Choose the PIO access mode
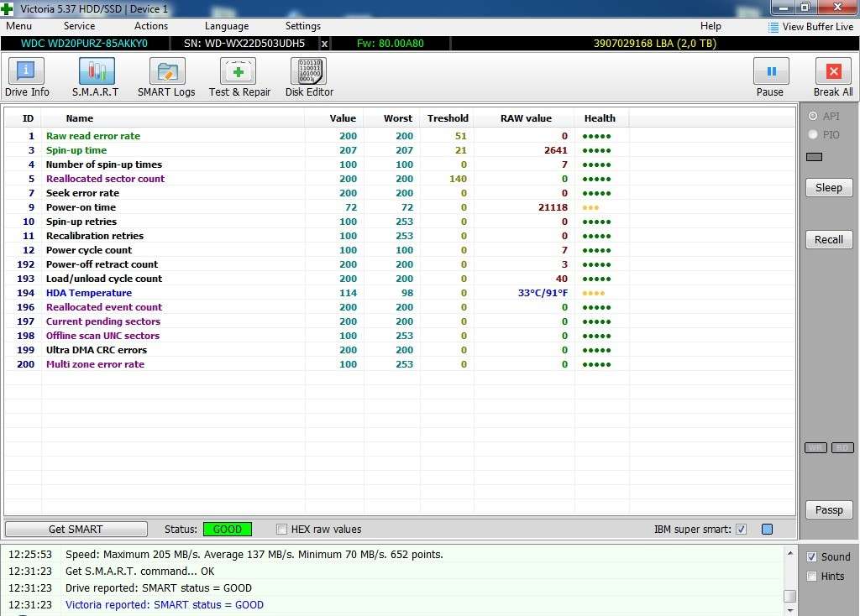The width and height of the screenshot is (860, 616). pos(812,134)
